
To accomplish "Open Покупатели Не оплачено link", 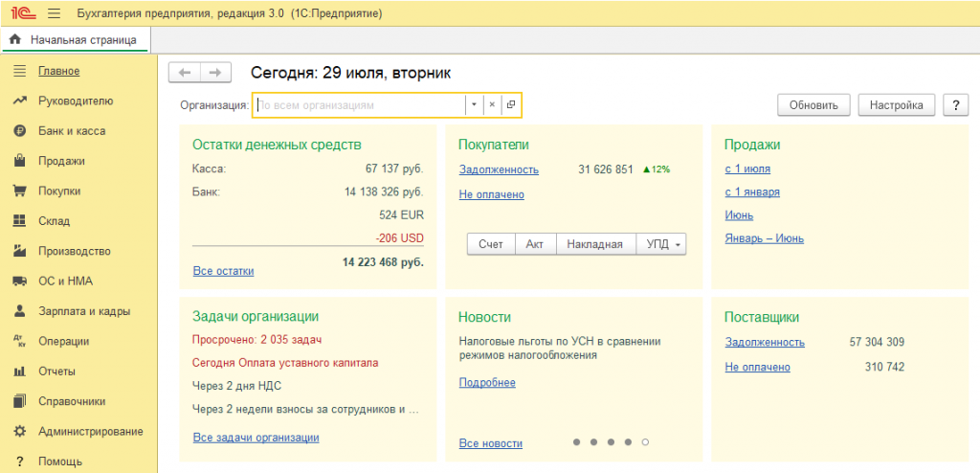I will (x=491, y=194).
